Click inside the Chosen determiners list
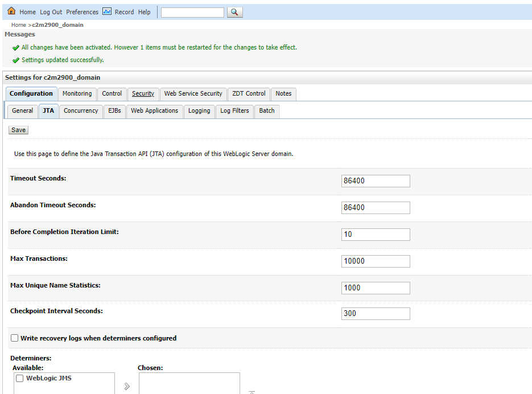Viewport: 532px width, 394px height. tap(189, 384)
